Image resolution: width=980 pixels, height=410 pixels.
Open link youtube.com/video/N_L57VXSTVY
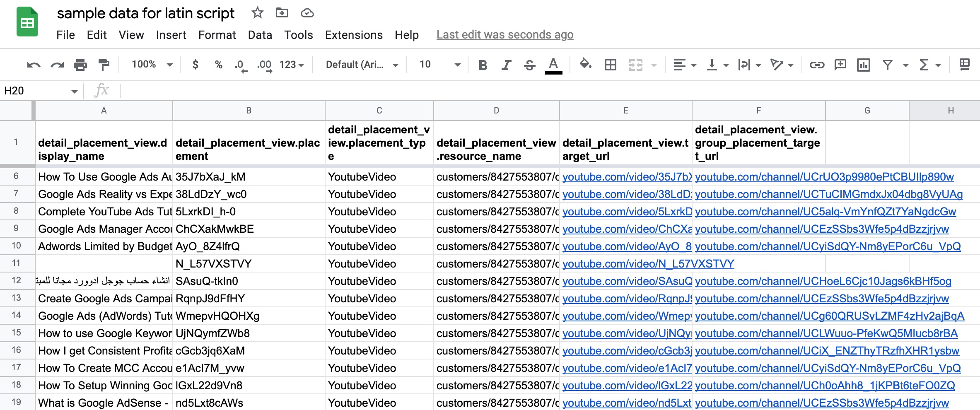point(648,263)
